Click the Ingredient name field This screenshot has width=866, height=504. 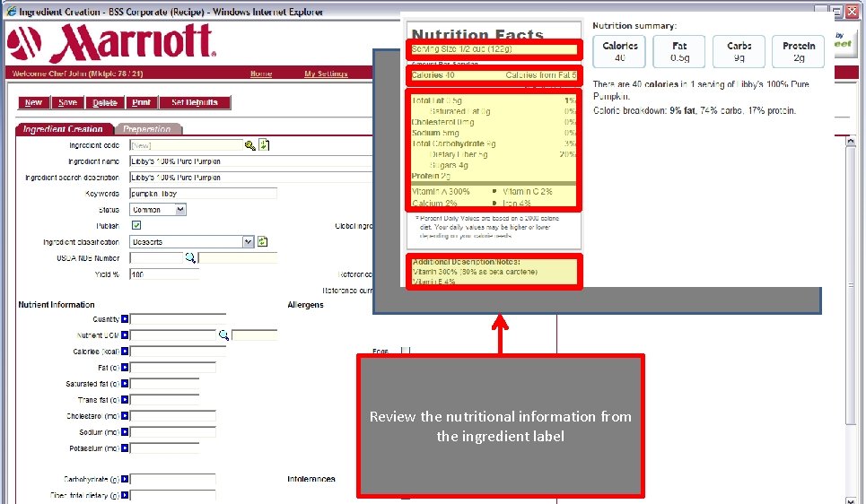coord(251,161)
